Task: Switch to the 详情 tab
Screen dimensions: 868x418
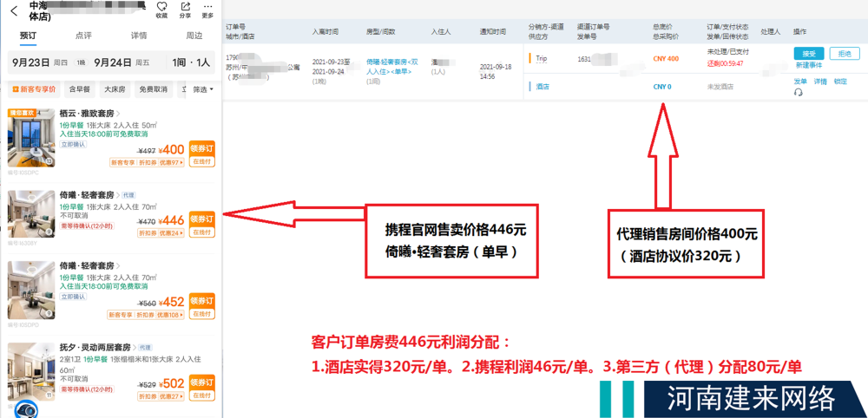Action: pos(138,36)
